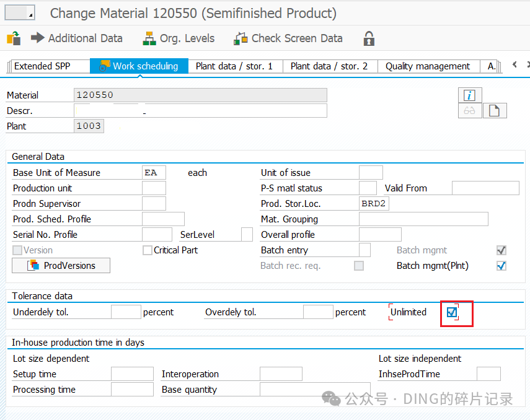The height and width of the screenshot is (420, 530).
Task: Toggle the Batch mgmt(Plnt) checkbox
Action: [x=501, y=266]
